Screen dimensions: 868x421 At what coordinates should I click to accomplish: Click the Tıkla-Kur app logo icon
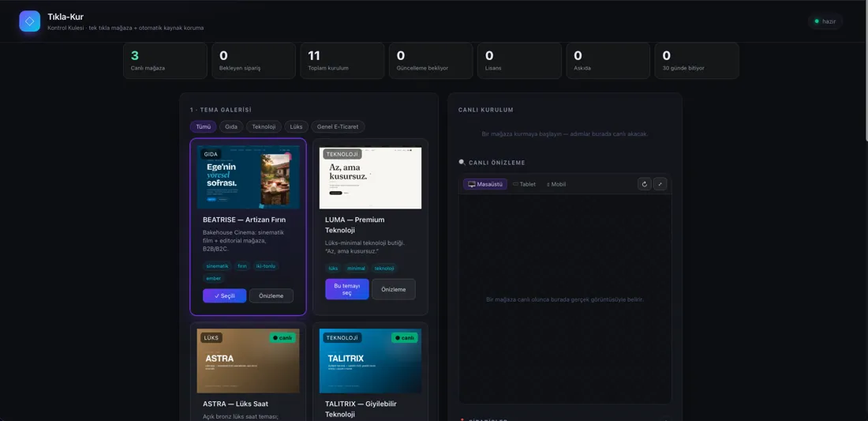(30, 21)
